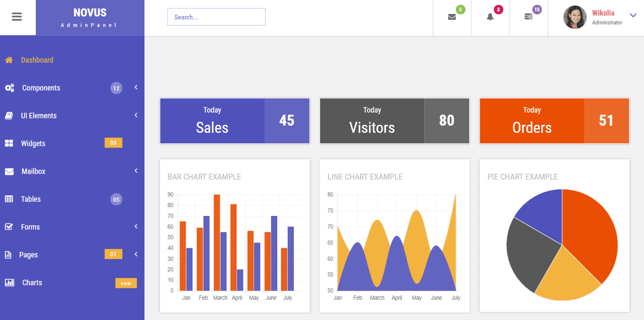The width and height of the screenshot is (644, 320).
Task: Click the Today Sales stat card
Action: coord(235,121)
